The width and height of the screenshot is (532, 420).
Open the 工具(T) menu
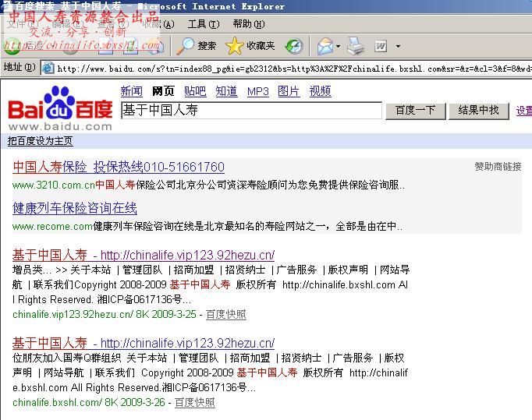coord(204,24)
